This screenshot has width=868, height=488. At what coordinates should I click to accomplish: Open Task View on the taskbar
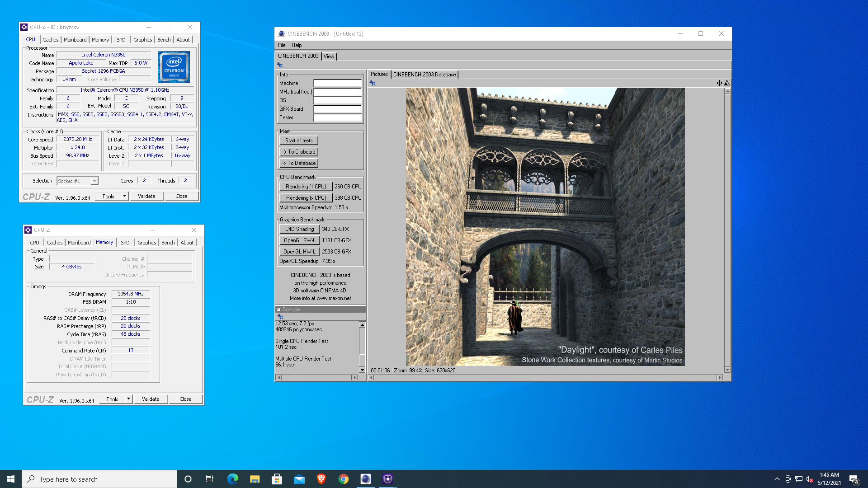(210, 479)
